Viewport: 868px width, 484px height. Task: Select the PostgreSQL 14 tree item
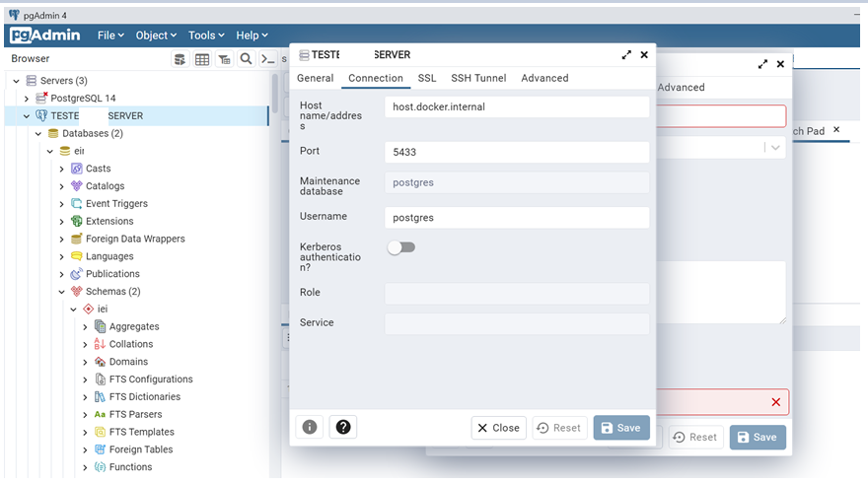(x=83, y=99)
